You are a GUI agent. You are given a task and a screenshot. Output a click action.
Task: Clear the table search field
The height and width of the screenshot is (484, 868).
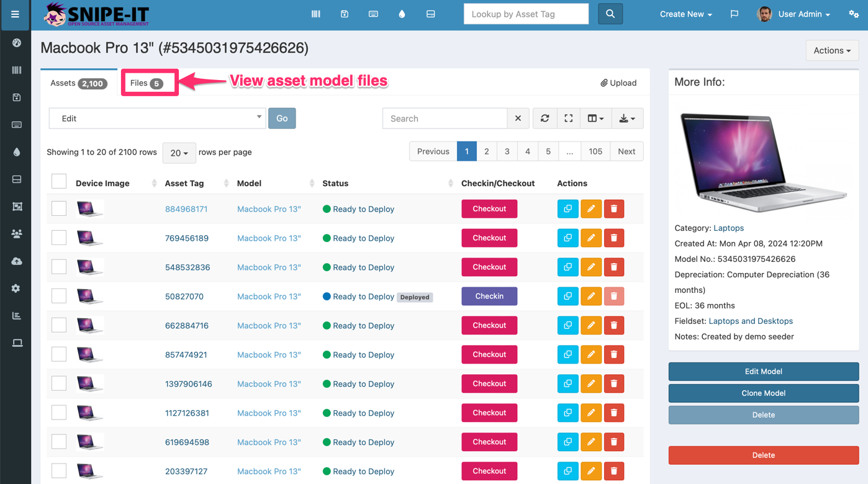point(518,119)
